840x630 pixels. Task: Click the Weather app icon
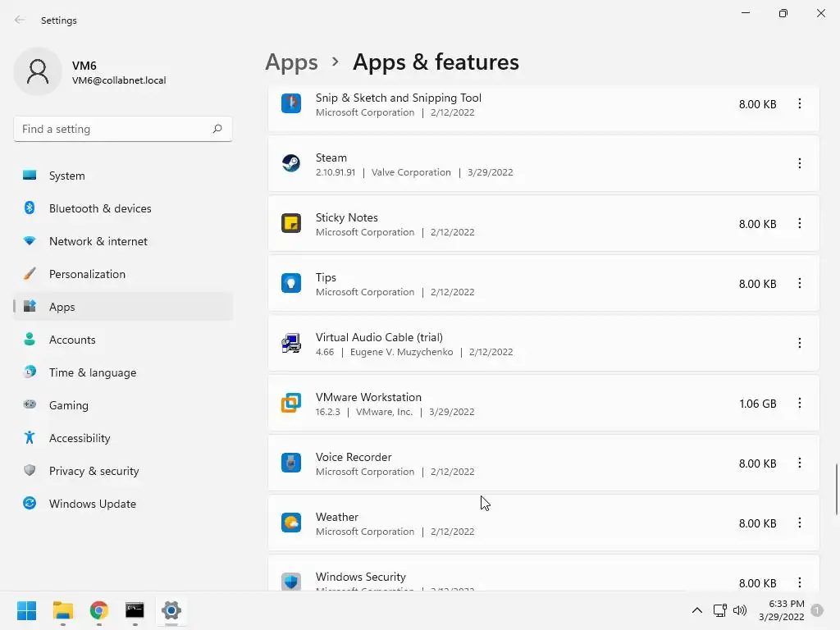tap(291, 523)
